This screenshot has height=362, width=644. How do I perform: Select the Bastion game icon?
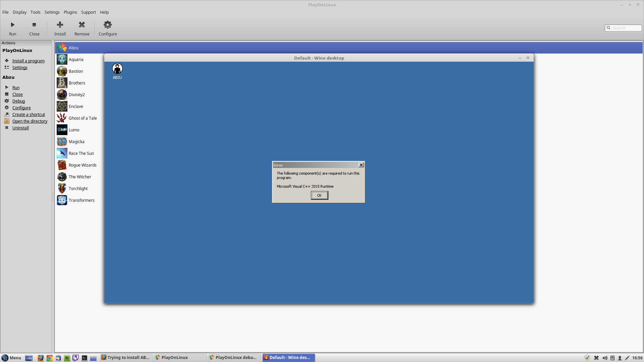point(62,71)
